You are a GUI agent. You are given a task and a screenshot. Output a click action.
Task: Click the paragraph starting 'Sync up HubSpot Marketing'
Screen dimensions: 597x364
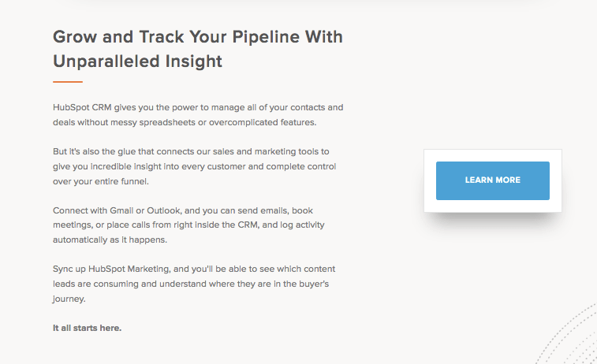194,284
